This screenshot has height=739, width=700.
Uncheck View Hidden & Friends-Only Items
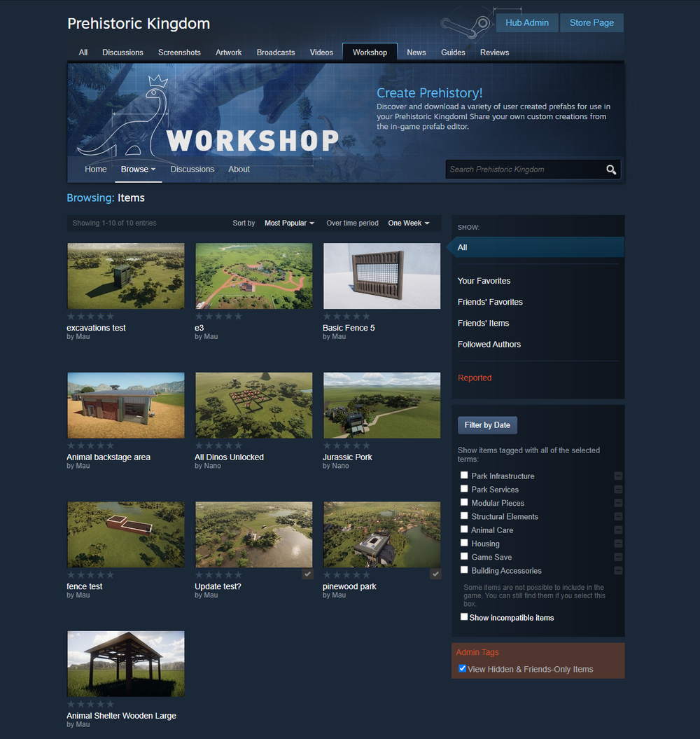pyautogui.click(x=462, y=668)
